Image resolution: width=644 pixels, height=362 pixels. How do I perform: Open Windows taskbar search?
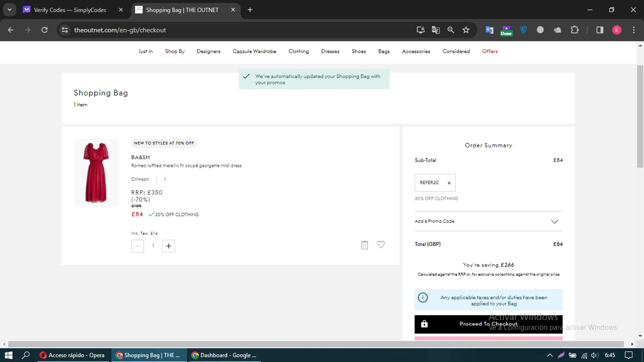click(26, 355)
